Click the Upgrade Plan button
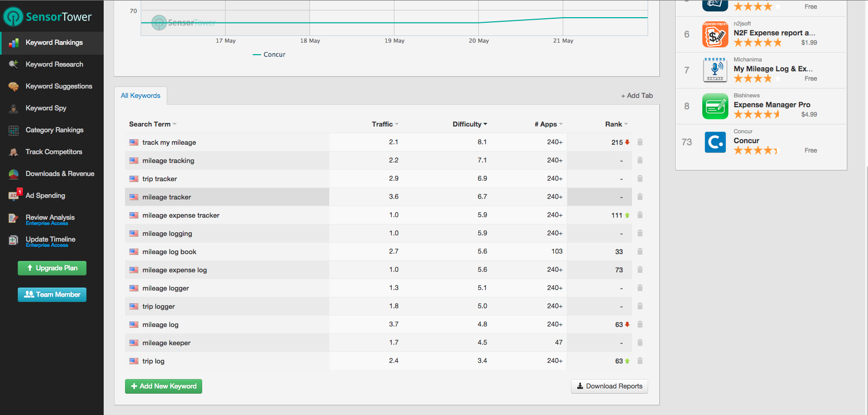This screenshot has width=868, height=415. tap(52, 268)
